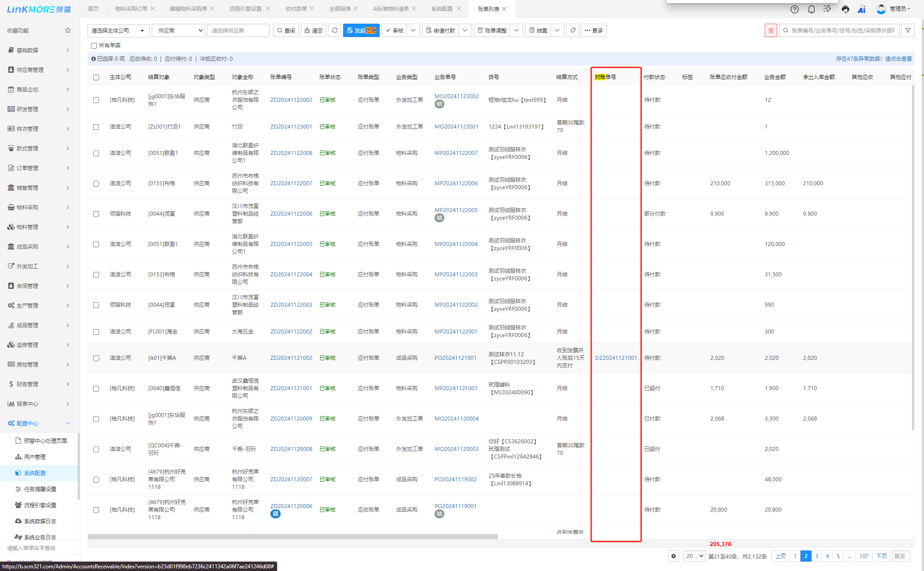
Task: Check the 所有单据 checkbox
Action: coord(94,46)
